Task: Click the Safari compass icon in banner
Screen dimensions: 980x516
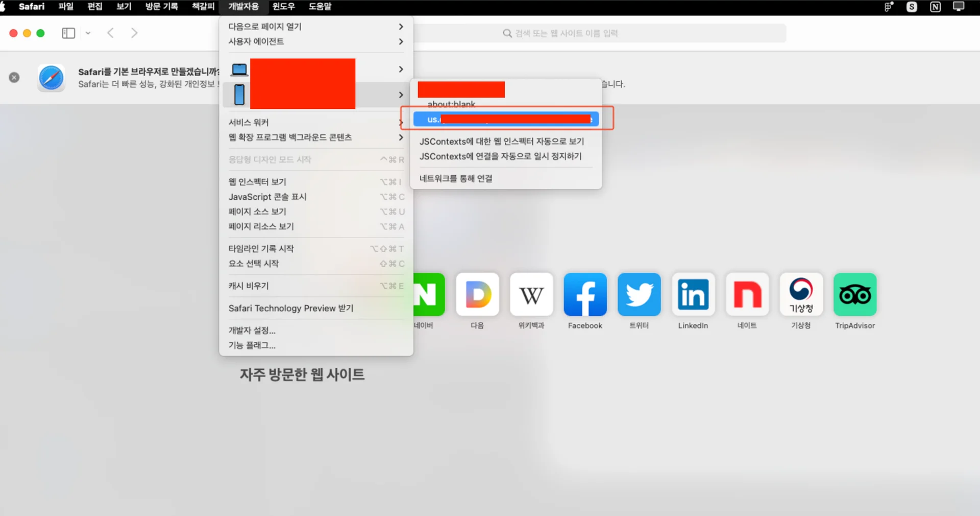Action: click(51, 78)
